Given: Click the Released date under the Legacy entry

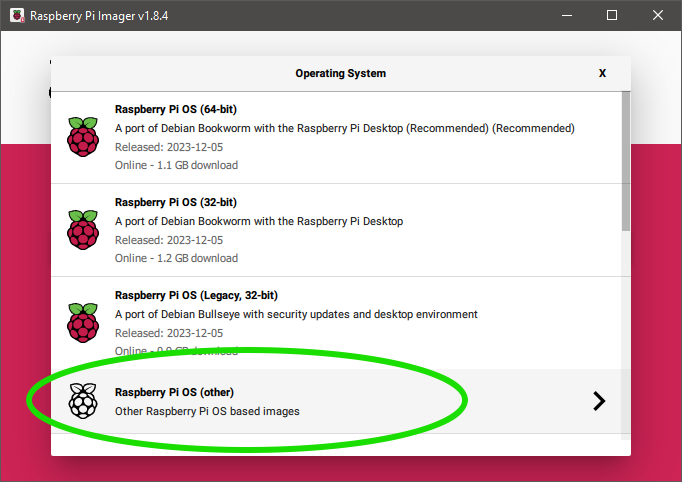Looking at the screenshot, I should 169,333.
